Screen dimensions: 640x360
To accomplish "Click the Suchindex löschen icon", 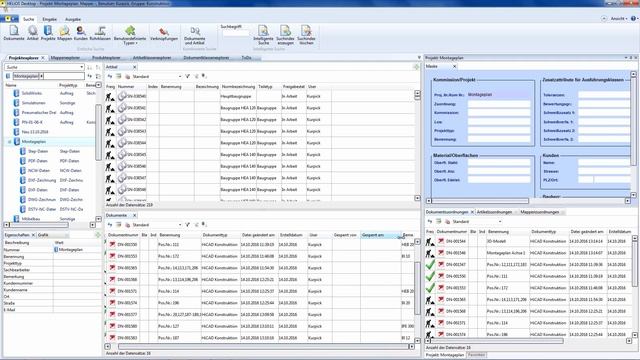I will click(x=306, y=35).
